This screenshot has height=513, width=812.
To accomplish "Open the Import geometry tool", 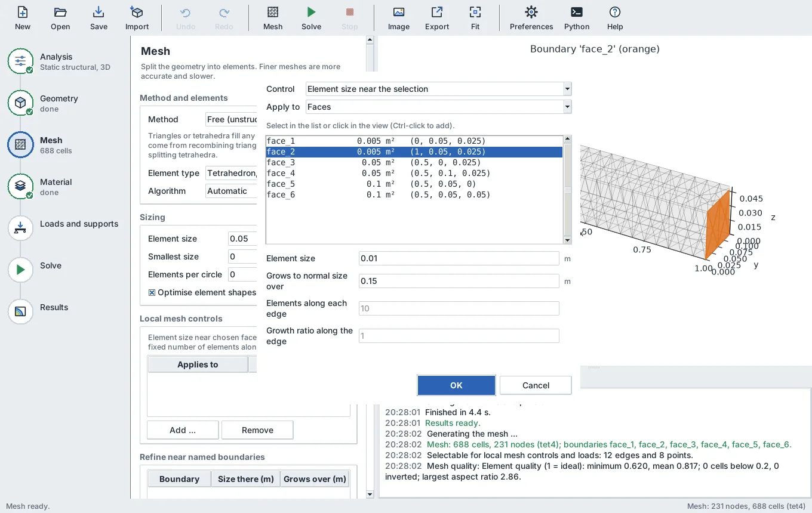I will coord(137,18).
